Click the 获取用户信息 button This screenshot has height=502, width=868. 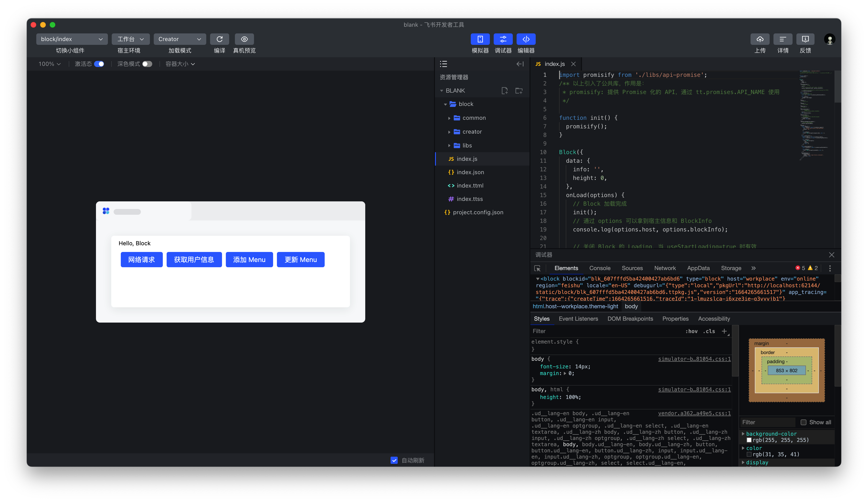click(194, 260)
